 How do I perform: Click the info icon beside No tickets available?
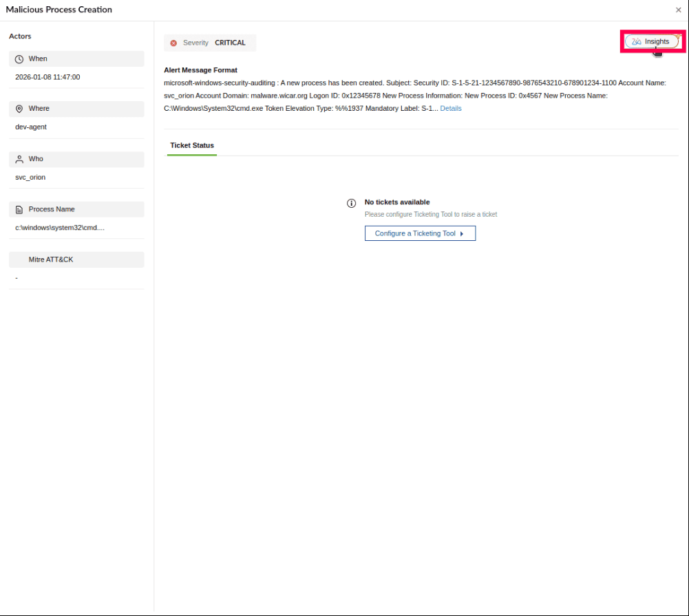tap(351, 203)
